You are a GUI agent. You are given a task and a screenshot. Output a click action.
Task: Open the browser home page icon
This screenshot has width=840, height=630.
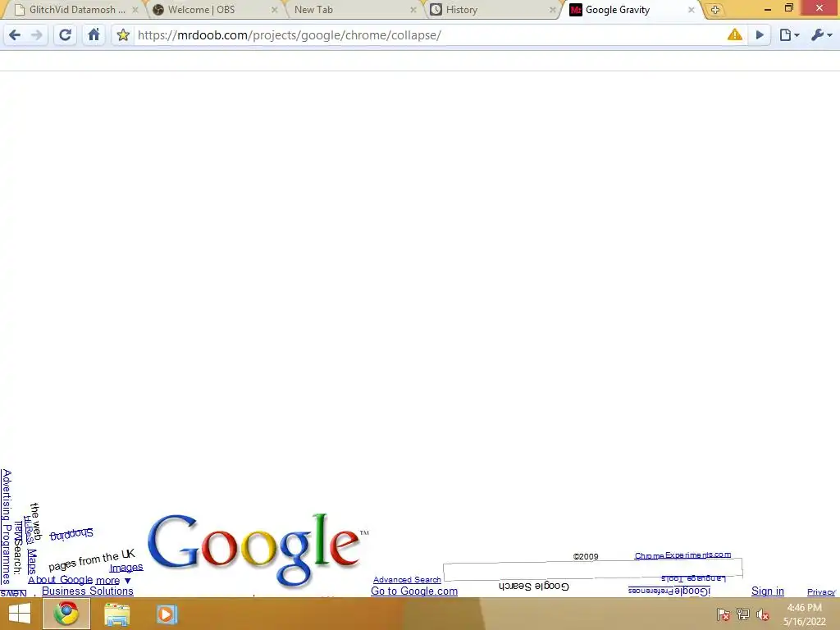click(94, 35)
